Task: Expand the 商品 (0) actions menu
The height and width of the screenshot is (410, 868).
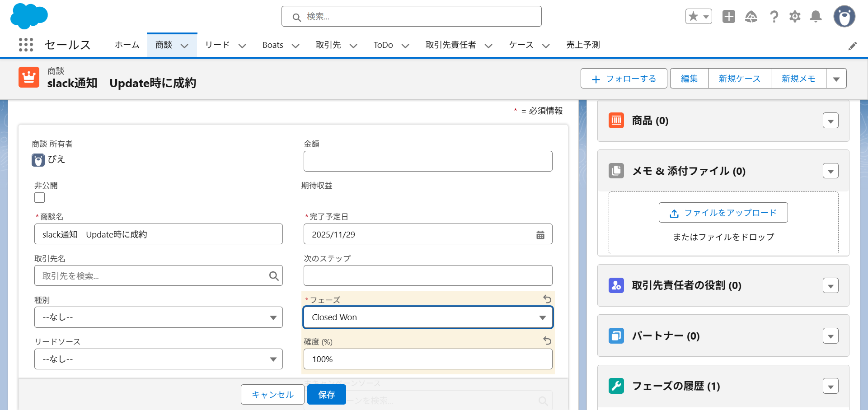Action: pos(830,121)
